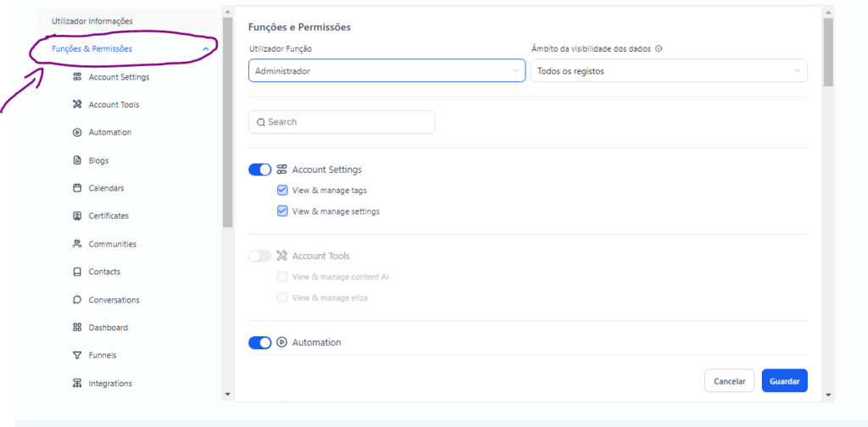Click the Communities people icon
Viewport: 868px width, 427px height.
(77, 244)
